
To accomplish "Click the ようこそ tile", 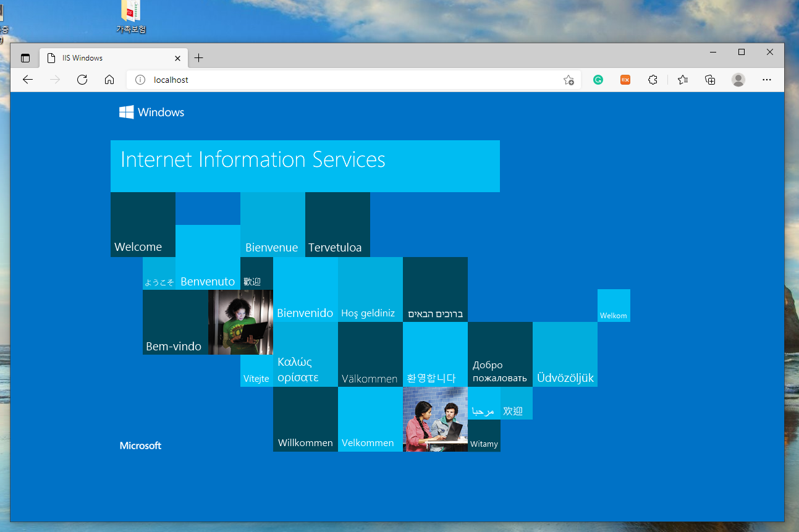I will click(x=159, y=273).
